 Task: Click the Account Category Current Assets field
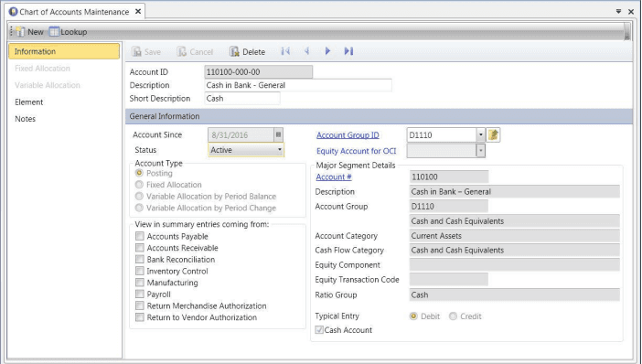(514, 236)
